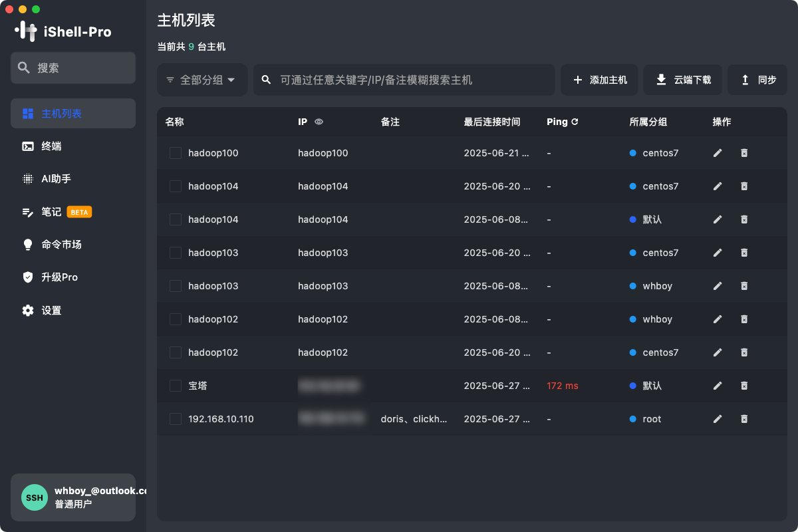Image resolution: width=798 pixels, height=532 pixels.
Task: Toggle IP visibility with the eye icon
Action: click(319, 122)
